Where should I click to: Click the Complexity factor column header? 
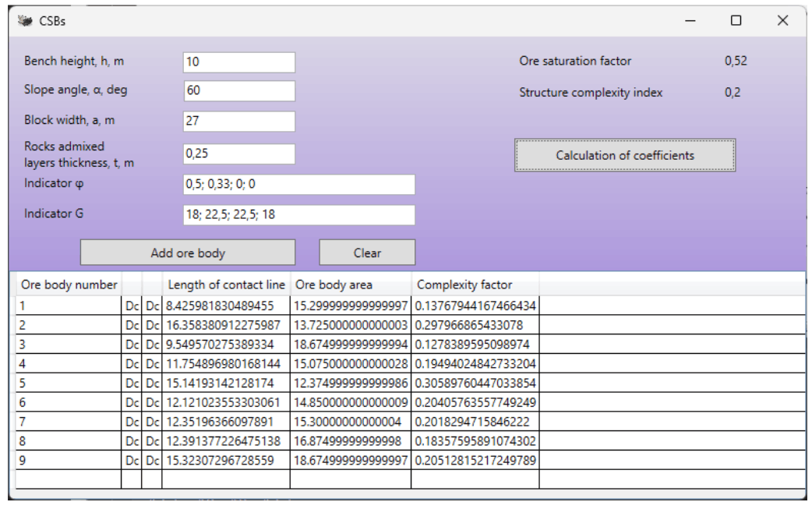[x=475, y=285]
